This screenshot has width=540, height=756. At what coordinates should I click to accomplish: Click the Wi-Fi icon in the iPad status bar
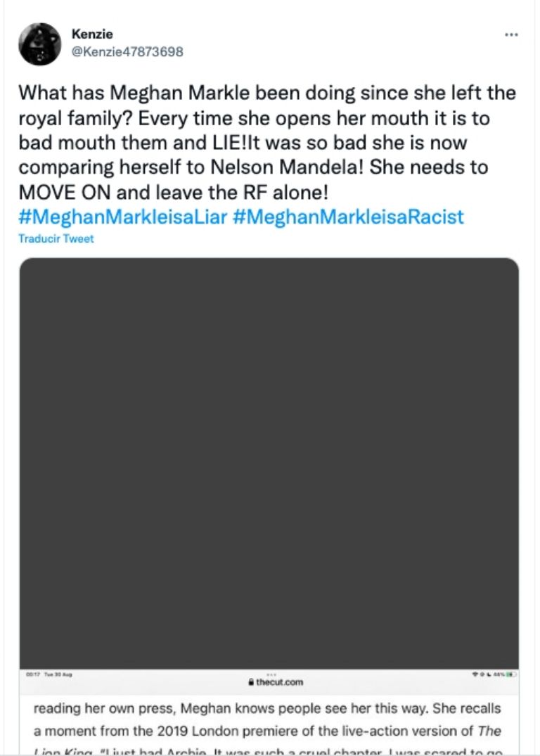tap(476, 674)
